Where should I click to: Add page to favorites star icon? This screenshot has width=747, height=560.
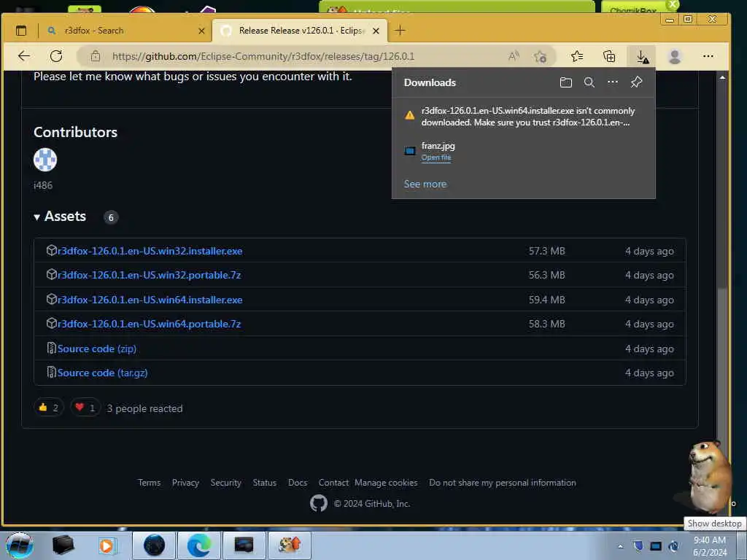point(541,57)
